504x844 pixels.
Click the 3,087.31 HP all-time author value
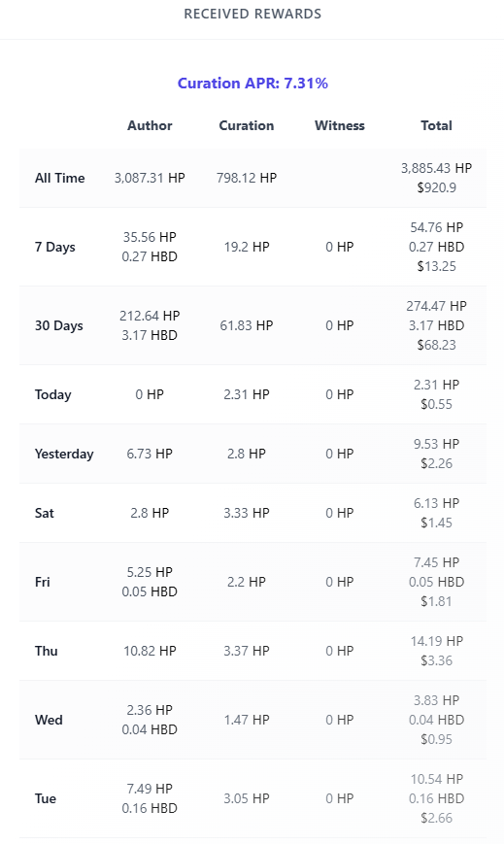(x=150, y=178)
